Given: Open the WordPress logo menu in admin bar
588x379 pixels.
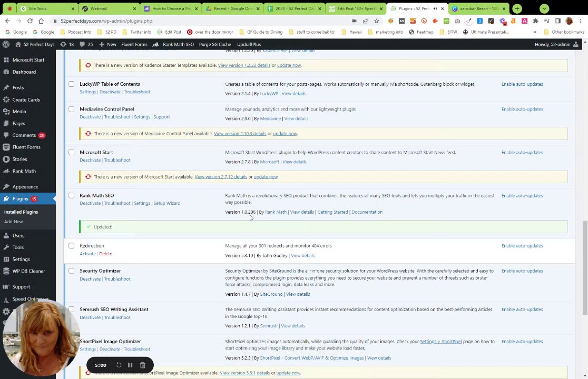Looking at the screenshot, I should tap(6, 44).
